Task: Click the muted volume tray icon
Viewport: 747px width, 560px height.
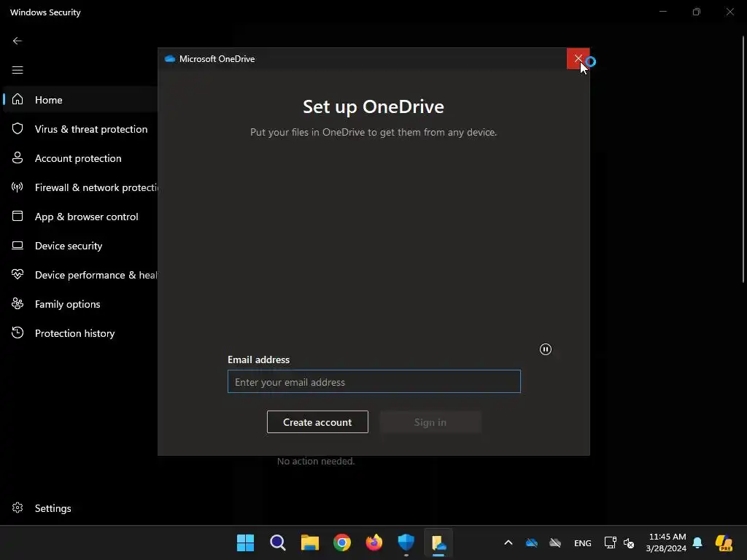Action: click(629, 542)
